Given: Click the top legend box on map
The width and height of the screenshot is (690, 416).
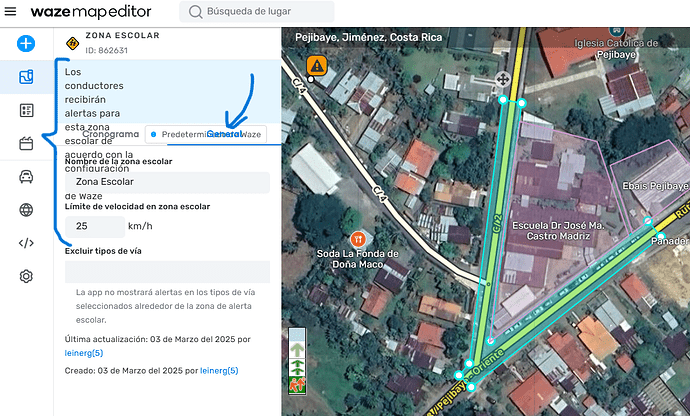Looking at the screenshot, I should click(297, 335).
